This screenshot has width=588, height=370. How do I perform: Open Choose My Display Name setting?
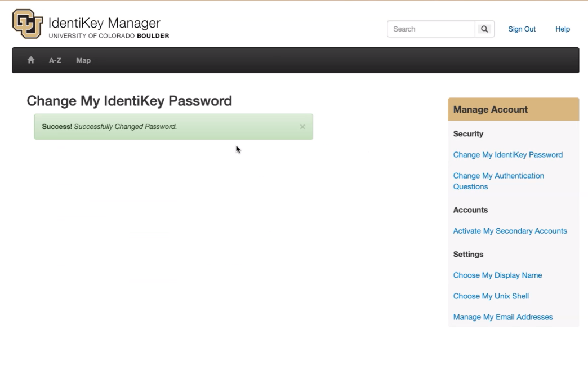point(497,275)
